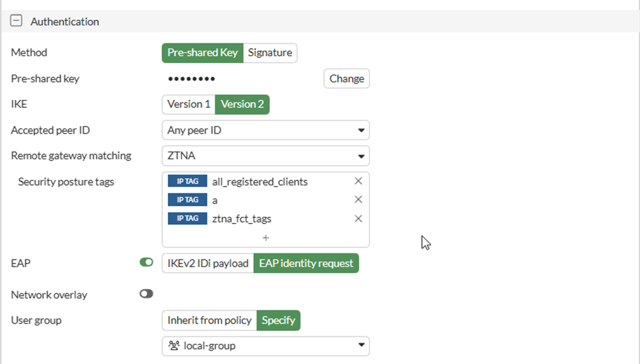Disable the EAP toggle

tap(146, 262)
